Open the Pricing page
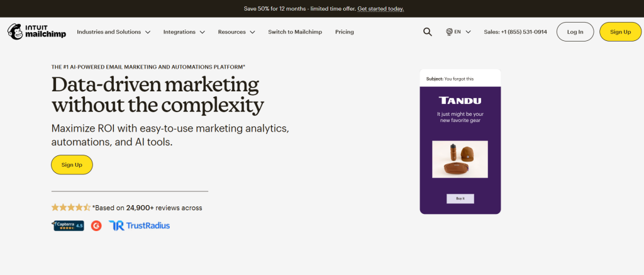Image resolution: width=644 pixels, height=275 pixels. [x=345, y=32]
